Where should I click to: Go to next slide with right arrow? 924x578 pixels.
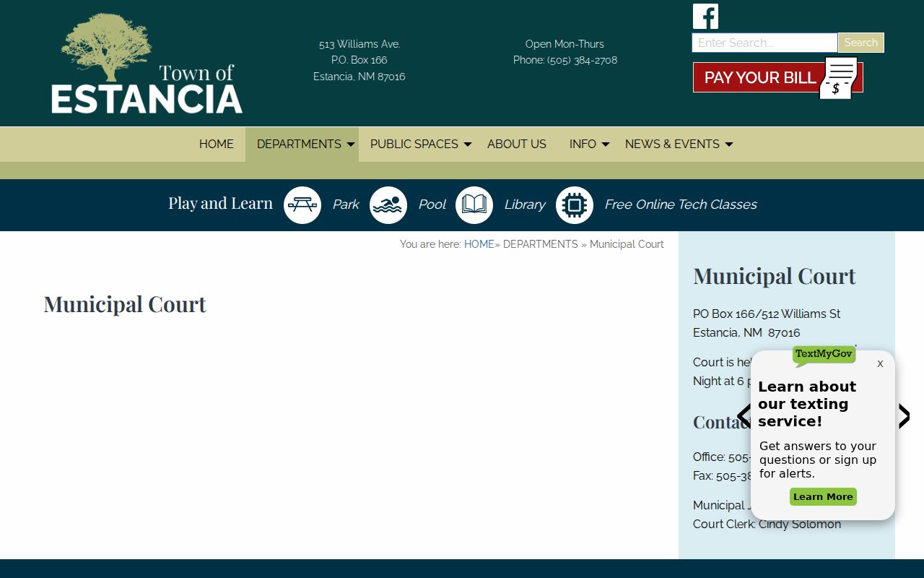tap(903, 416)
